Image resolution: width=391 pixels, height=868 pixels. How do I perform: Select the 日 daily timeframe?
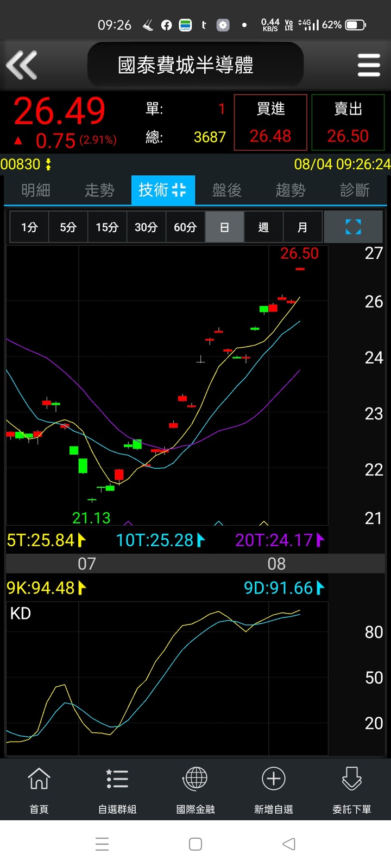tap(224, 227)
